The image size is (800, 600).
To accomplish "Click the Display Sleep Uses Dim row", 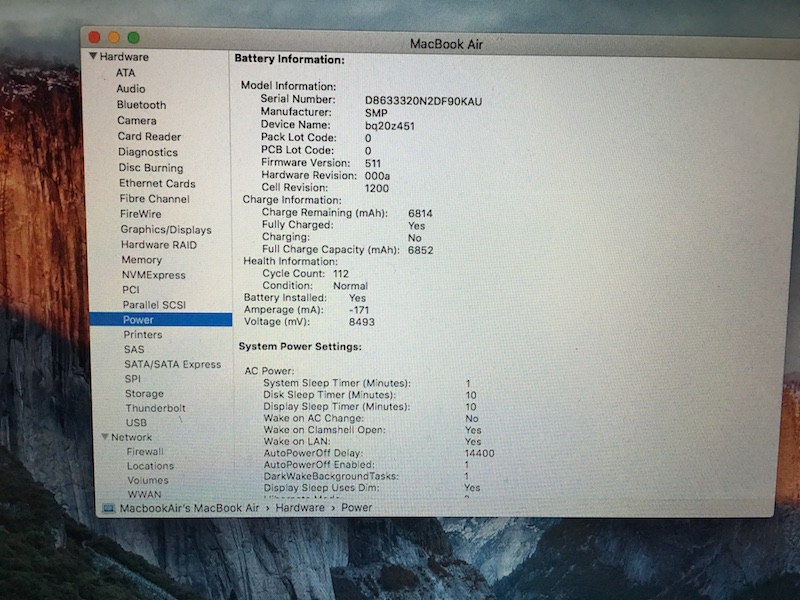I will point(372,488).
